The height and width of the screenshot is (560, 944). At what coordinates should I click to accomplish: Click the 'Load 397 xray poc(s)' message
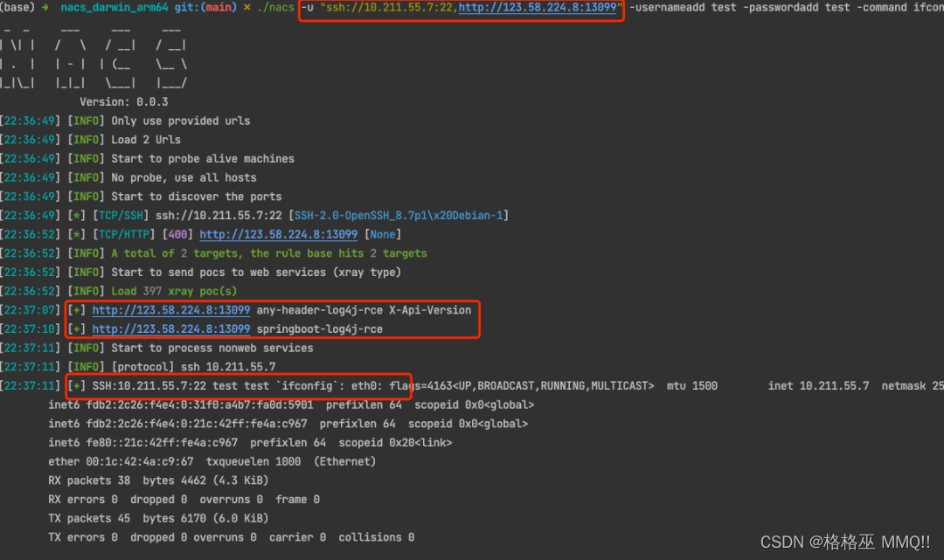pos(174,292)
